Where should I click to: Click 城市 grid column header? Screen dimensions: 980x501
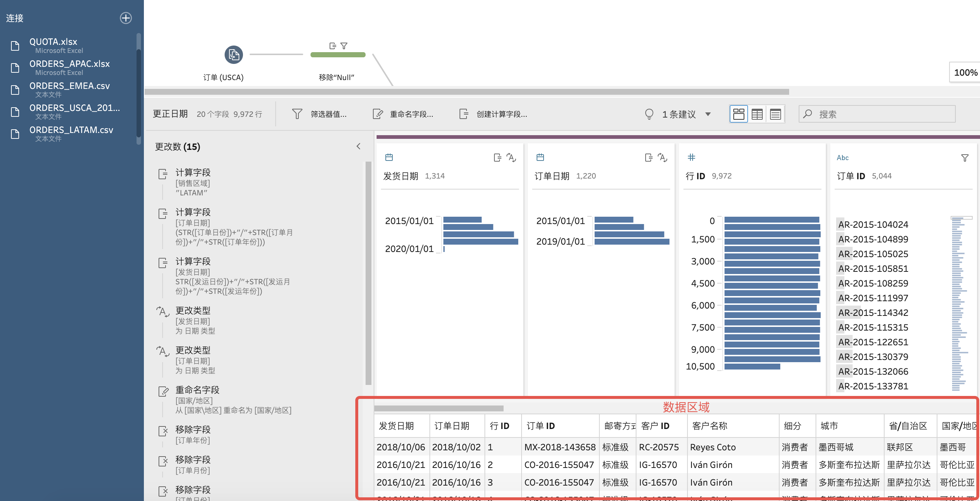(x=850, y=426)
